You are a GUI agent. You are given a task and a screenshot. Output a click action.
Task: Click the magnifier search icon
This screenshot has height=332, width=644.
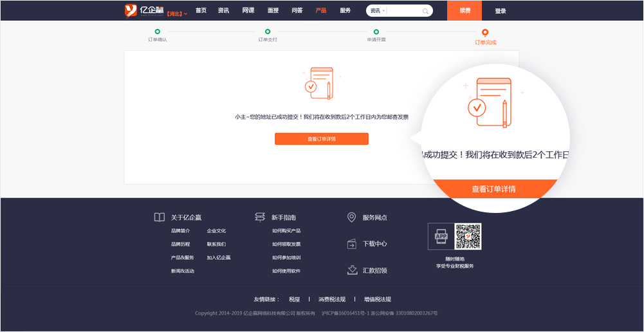[x=425, y=11]
